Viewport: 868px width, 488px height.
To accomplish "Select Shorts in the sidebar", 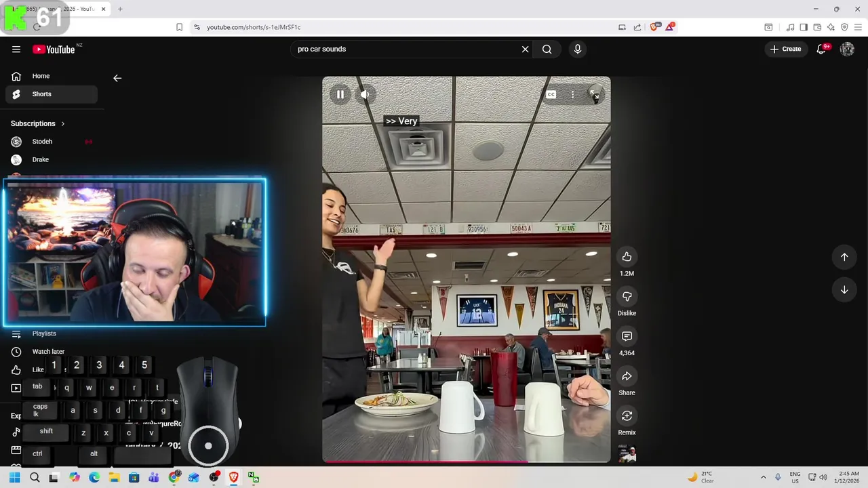I will click(x=52, y=94).
